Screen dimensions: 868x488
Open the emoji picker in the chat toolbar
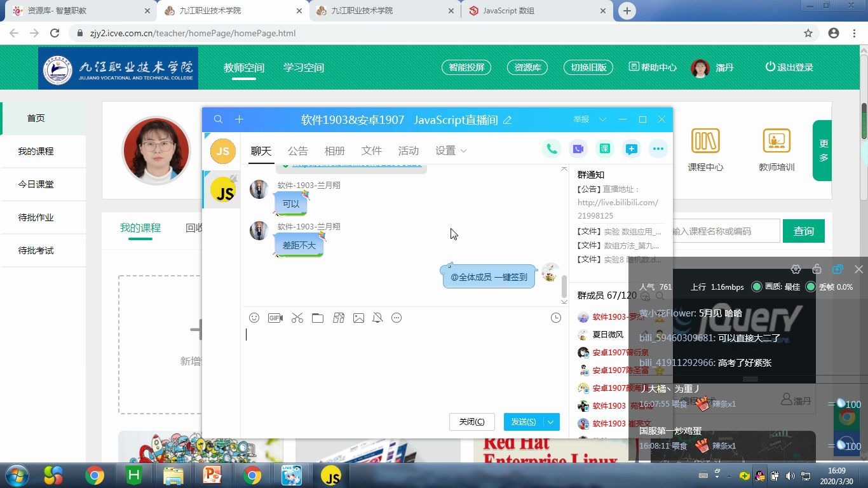click(254, 318)
